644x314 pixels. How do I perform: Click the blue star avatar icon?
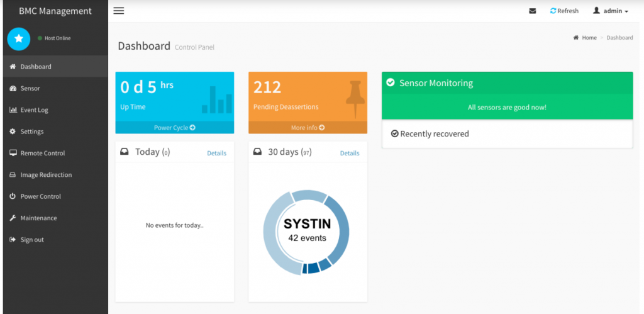click(x=19, y=38)
